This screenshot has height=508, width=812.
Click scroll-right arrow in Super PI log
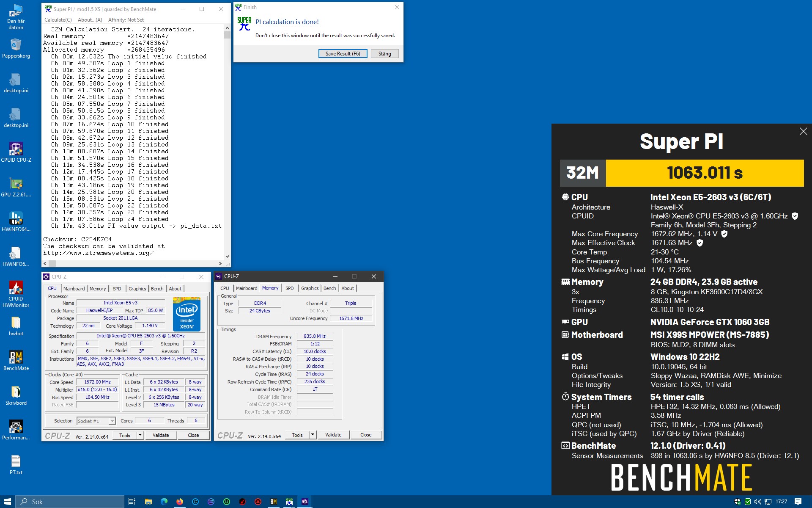pos(220,263)
